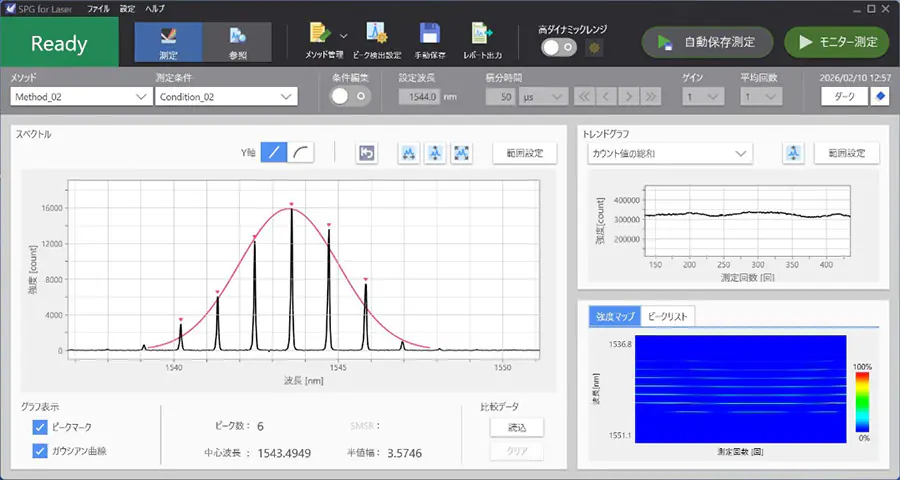Click the undo zoom icon above spectrum
The width and height of the screenshot is (900, 480).
[x=367, y=153]
